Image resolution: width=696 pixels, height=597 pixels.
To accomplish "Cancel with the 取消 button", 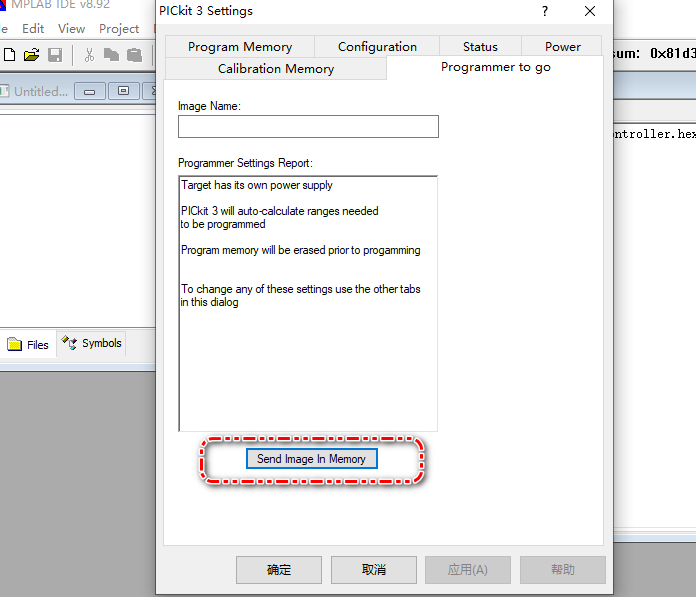I will pyautogui.click(x=374, y=569).
